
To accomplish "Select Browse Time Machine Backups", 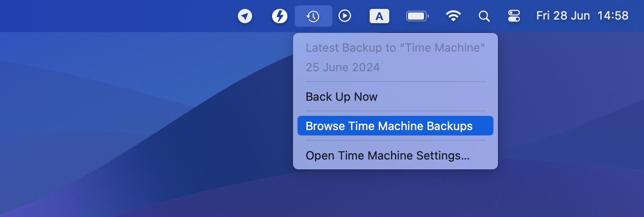I will pos(395,126).
